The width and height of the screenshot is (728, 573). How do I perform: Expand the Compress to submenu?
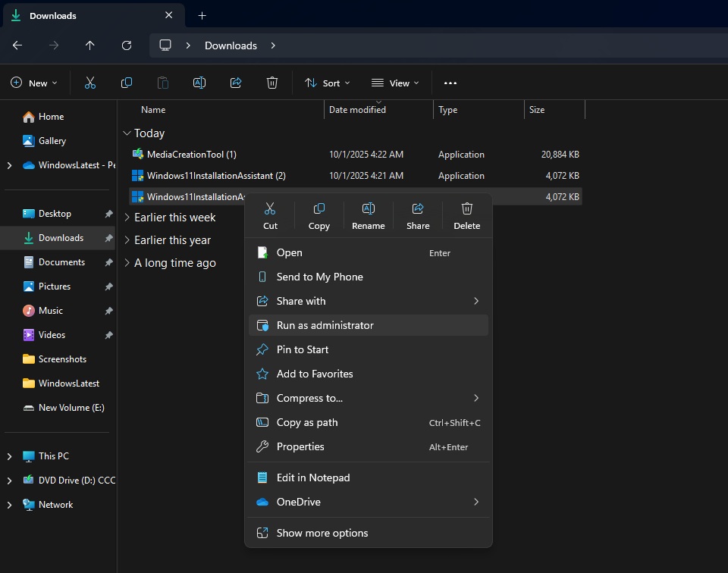(x=310, y=398)
